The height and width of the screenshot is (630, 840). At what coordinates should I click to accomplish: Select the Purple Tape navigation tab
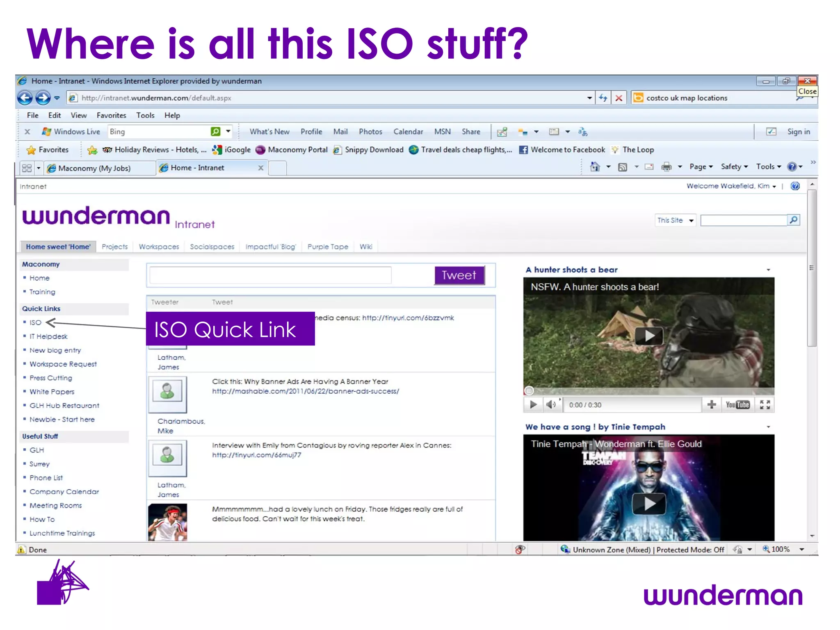click(328, 247)
